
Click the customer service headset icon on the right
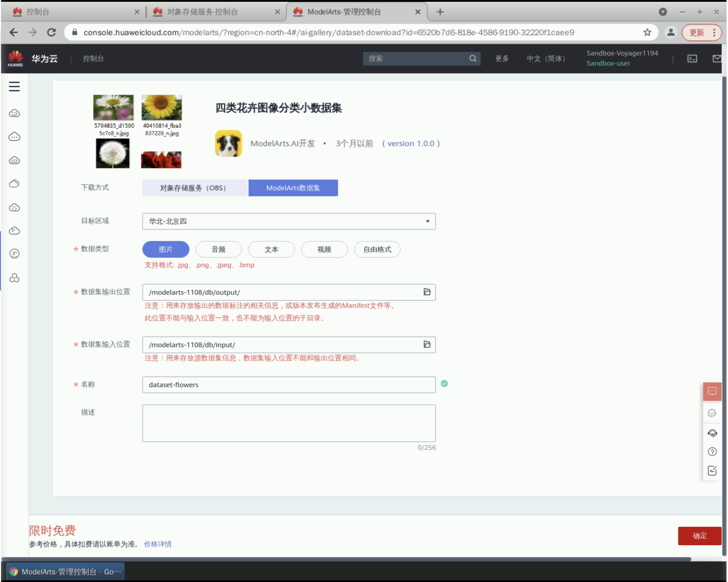coord(712,433)
